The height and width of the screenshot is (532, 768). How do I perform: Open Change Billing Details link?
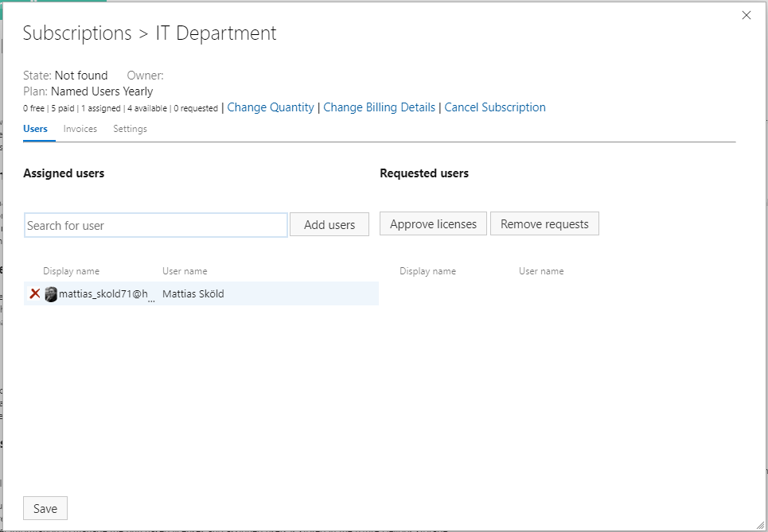(379, 107)
